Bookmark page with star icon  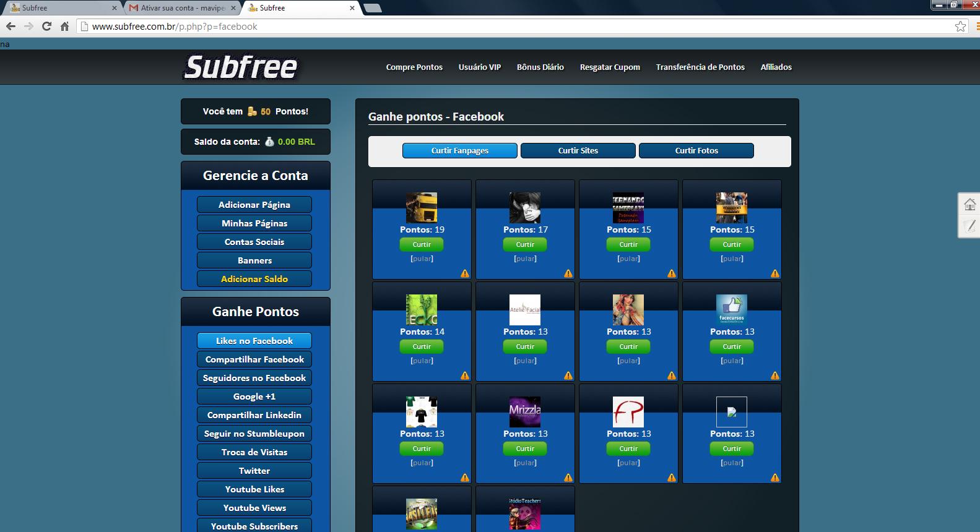(x=960, y=26)
